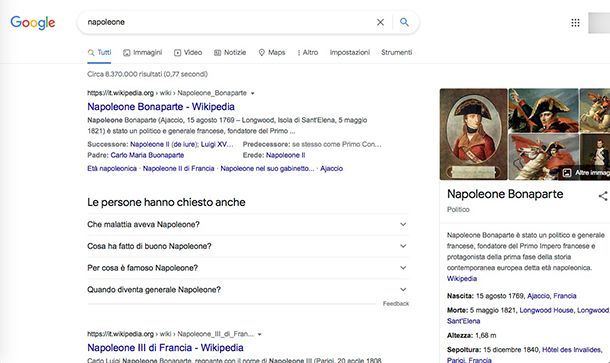Open Età napoleonica sitelink

pos(112,168)
